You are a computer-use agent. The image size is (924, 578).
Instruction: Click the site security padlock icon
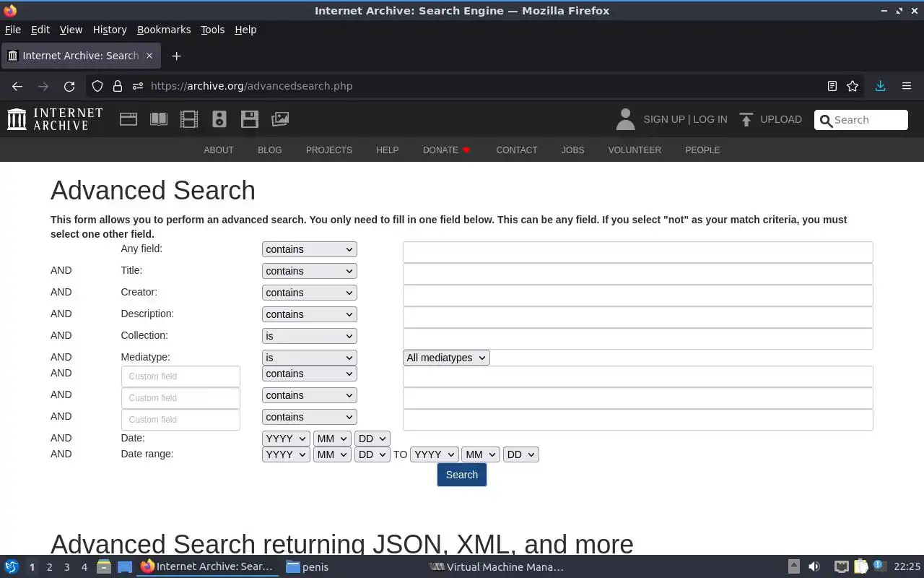[x=118, y=86]
